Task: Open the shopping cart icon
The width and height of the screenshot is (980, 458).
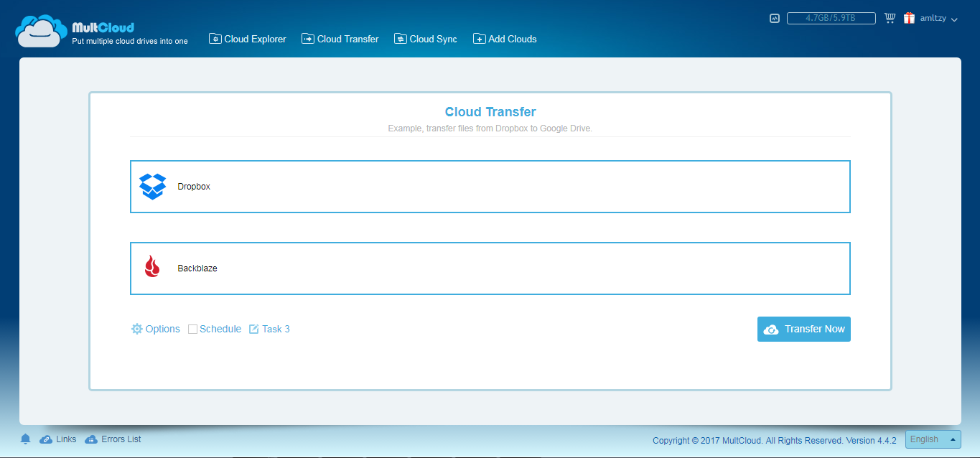Action: point(890,18)
